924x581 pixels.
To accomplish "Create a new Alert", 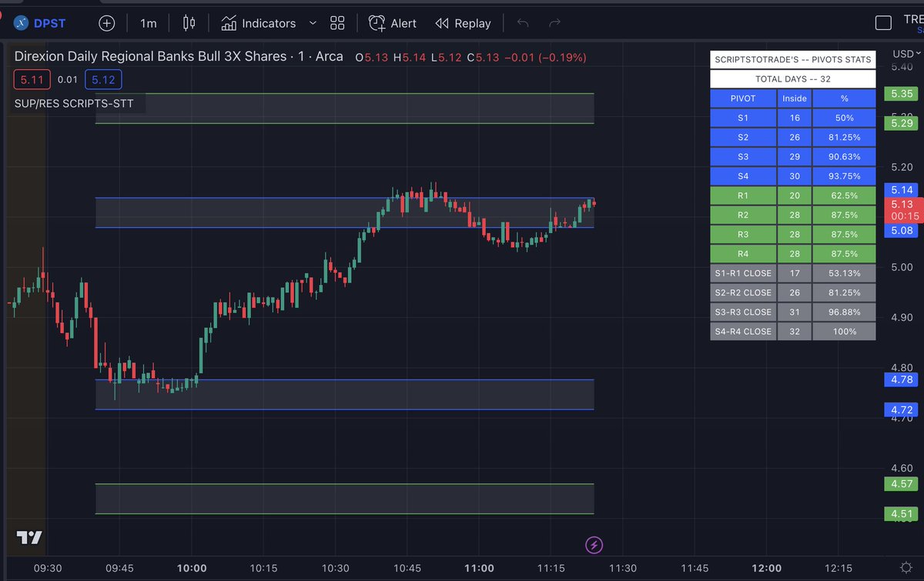I will click(x=393, y=23).
